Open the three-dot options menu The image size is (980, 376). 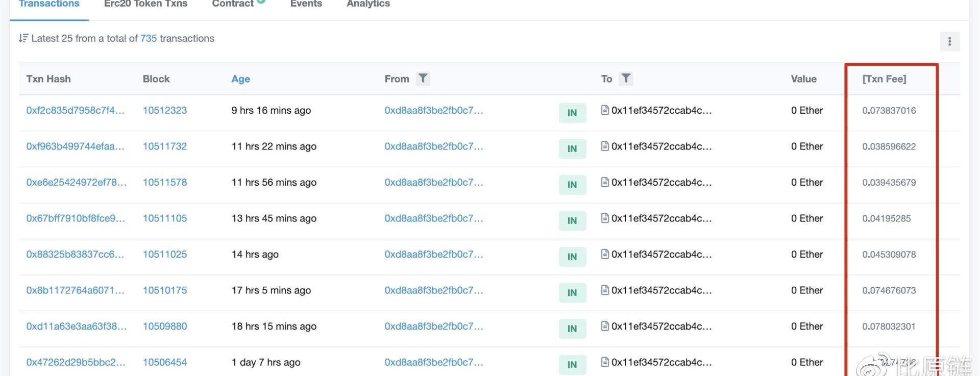click(x=949, y=41)
